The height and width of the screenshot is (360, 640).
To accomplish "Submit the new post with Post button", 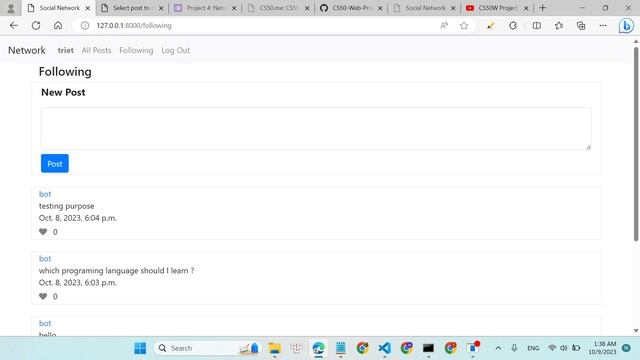I will (x=55, y=163).
